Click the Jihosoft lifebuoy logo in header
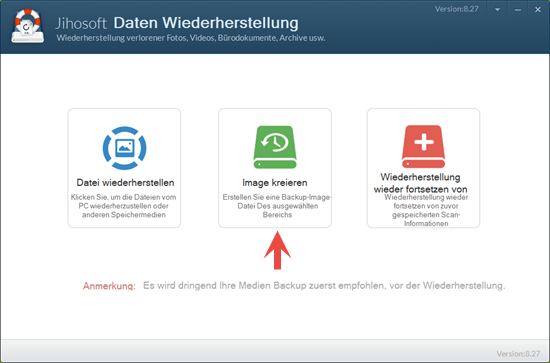The width and height of the screenshot is (550, 363). (x=28, y=26)
